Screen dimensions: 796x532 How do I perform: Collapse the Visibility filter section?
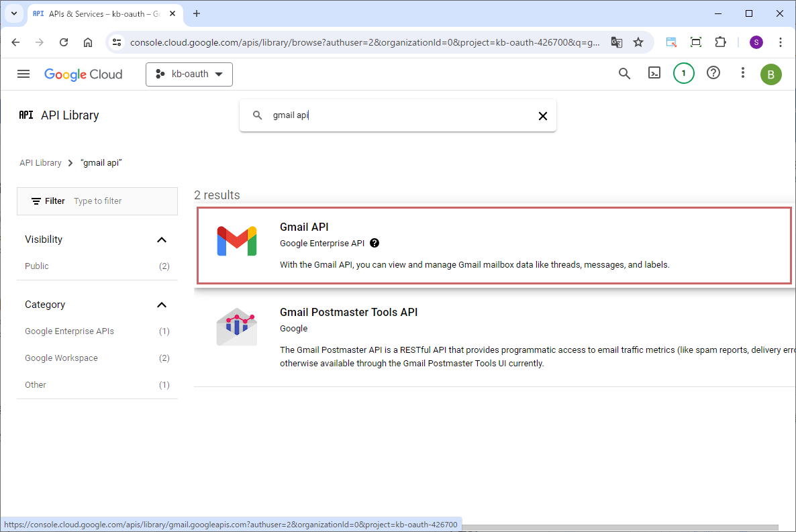point(161,240)
